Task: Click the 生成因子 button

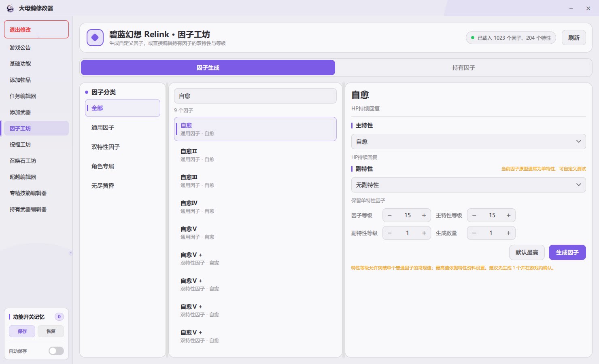Action: [x=567, y=252]
